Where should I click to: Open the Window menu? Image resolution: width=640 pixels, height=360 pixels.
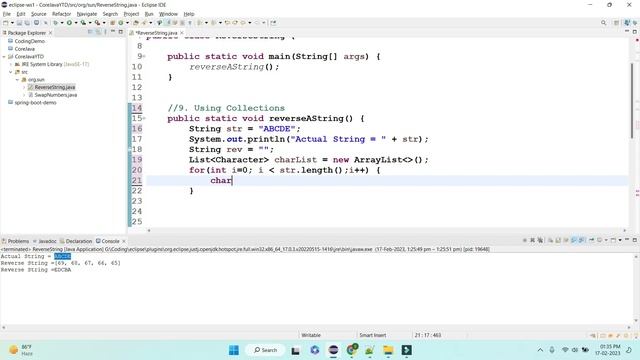pyautogui.click(x=168, y=14)
